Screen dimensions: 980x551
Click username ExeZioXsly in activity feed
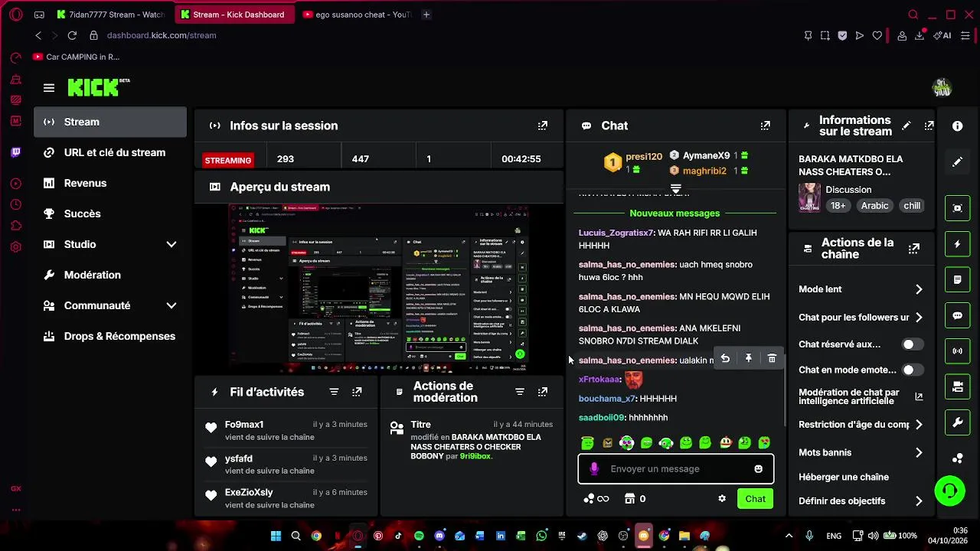click(x=249, y=492)
